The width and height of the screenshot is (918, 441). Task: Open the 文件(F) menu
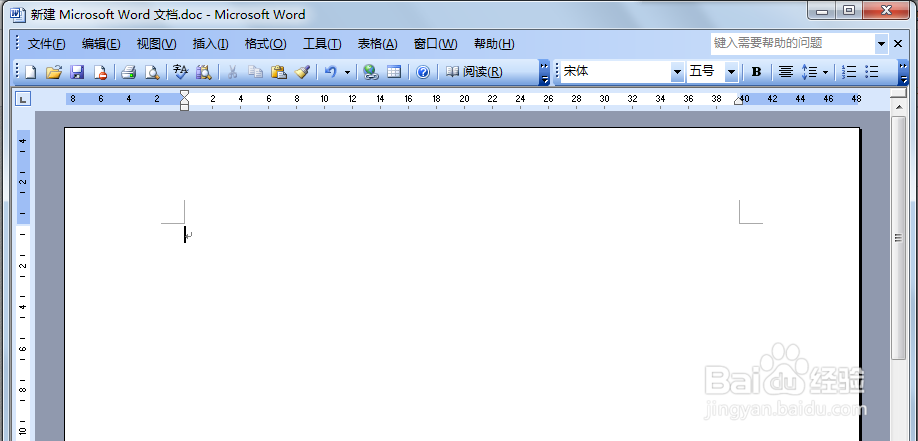coord(47,44)
